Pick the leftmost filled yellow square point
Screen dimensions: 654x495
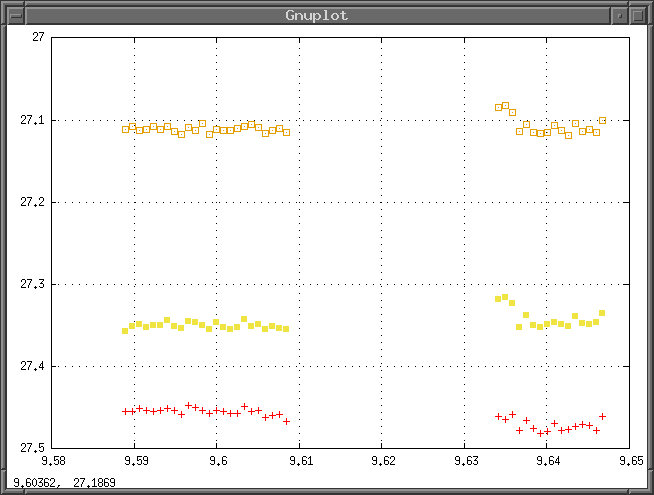[125, 330]
